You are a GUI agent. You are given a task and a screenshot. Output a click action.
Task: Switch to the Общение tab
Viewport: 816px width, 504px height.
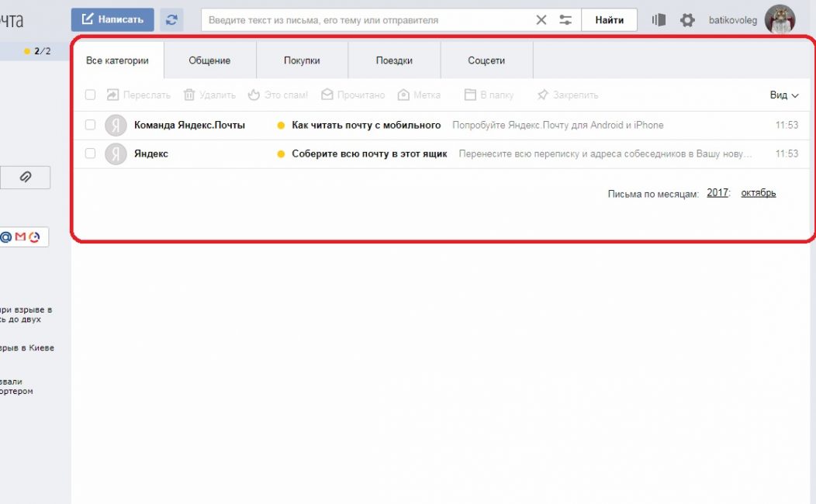[x=209, y=60]
